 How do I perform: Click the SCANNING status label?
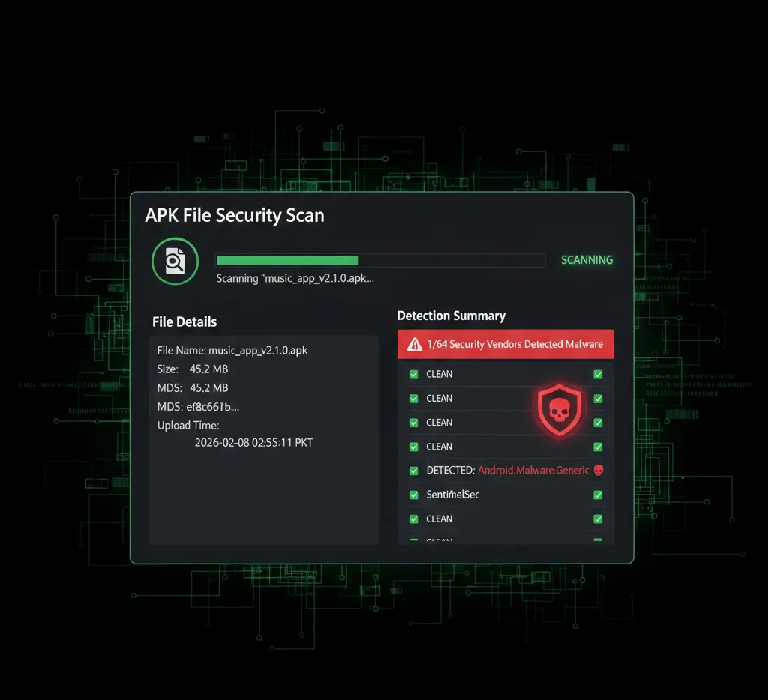587,259
